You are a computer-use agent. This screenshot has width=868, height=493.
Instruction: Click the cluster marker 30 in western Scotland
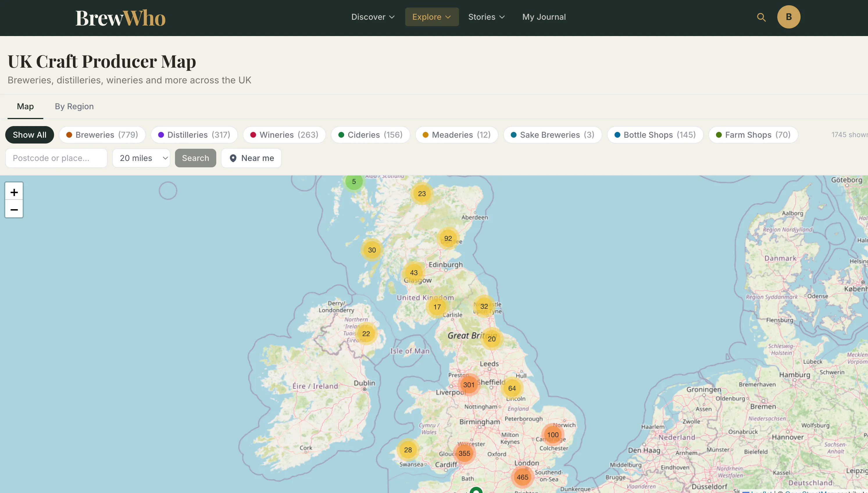372,250
